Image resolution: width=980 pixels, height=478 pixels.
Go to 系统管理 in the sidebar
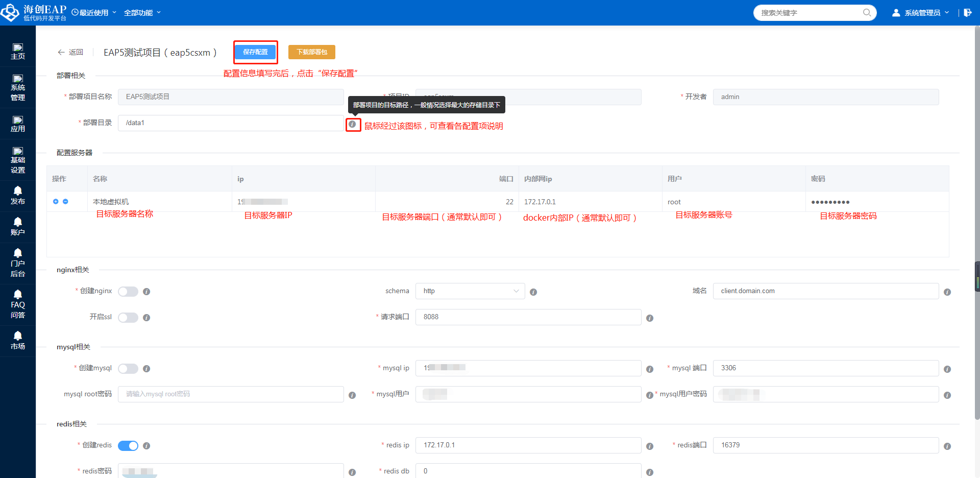[18, 87]
